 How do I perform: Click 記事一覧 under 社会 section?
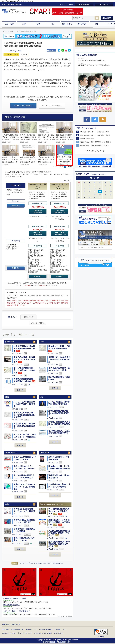click(55, 442)
